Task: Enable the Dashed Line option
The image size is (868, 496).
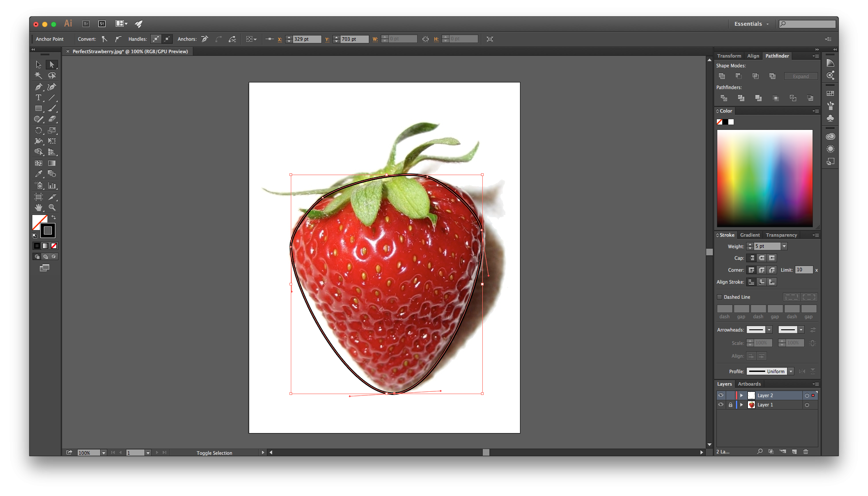Action: pos(720,297)
